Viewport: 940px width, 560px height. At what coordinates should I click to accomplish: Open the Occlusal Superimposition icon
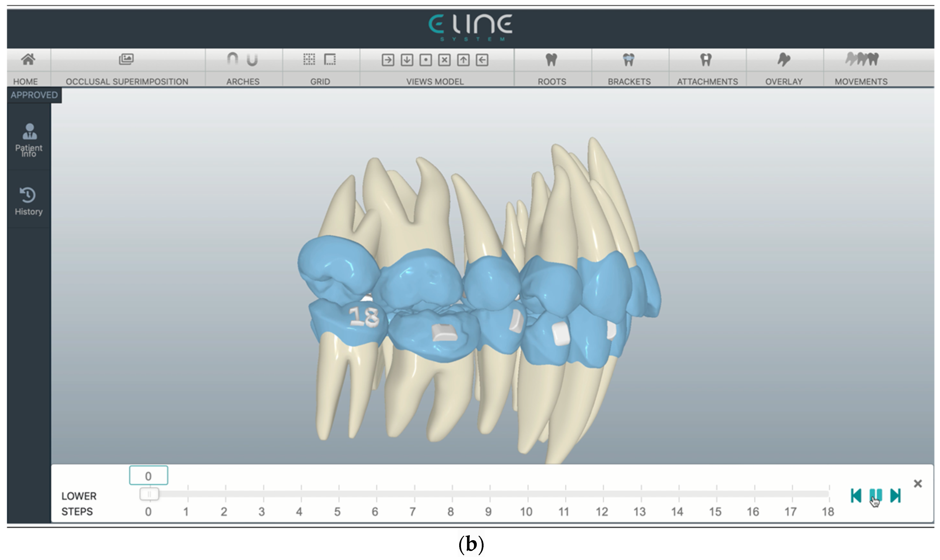[127, 60]
